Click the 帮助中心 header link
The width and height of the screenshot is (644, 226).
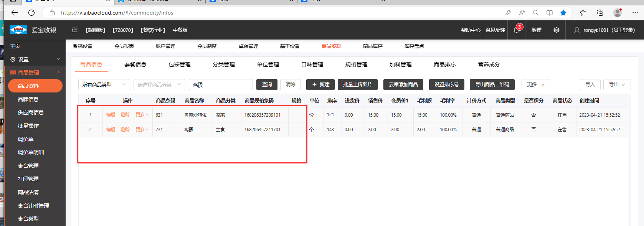(471, 30)
